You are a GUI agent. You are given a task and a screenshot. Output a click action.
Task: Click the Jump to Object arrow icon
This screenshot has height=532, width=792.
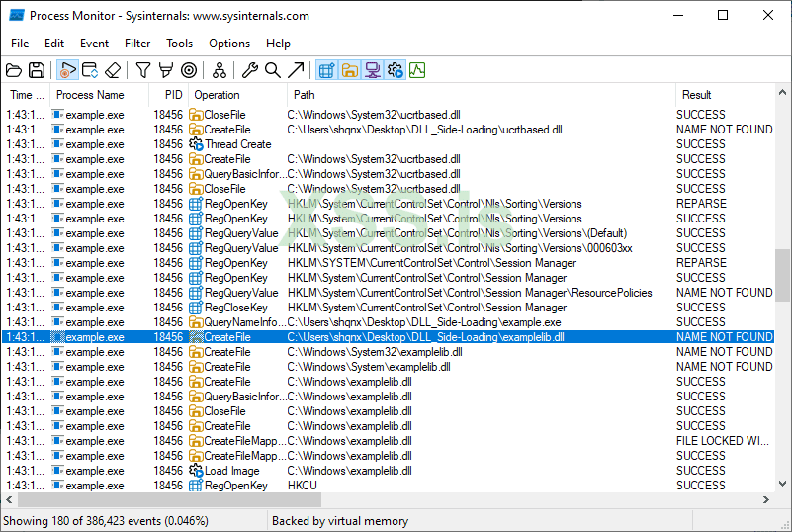pos(296,70)
